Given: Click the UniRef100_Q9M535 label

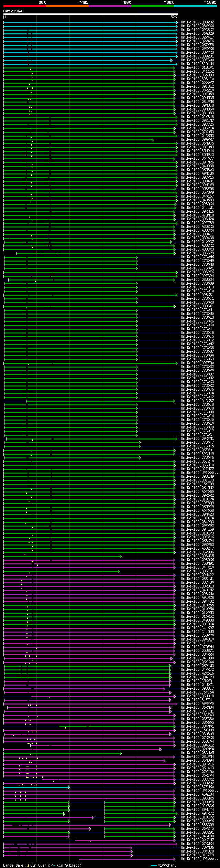Looking at the screenshot, I should pos(197,98).
